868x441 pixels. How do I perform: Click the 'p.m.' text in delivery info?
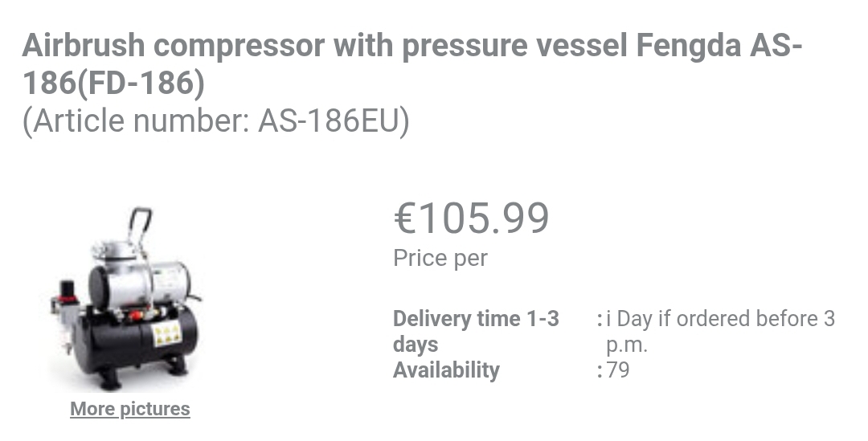(x=627, y=345)
